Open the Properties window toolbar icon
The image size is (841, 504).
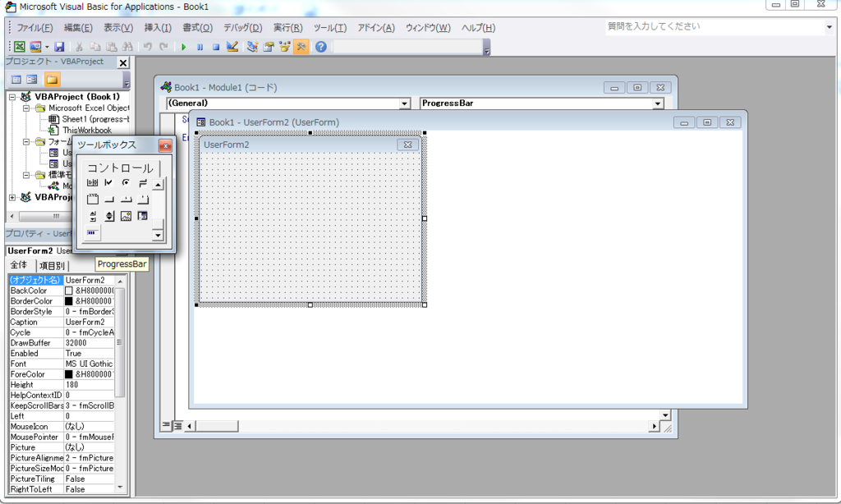pos(269,47)
